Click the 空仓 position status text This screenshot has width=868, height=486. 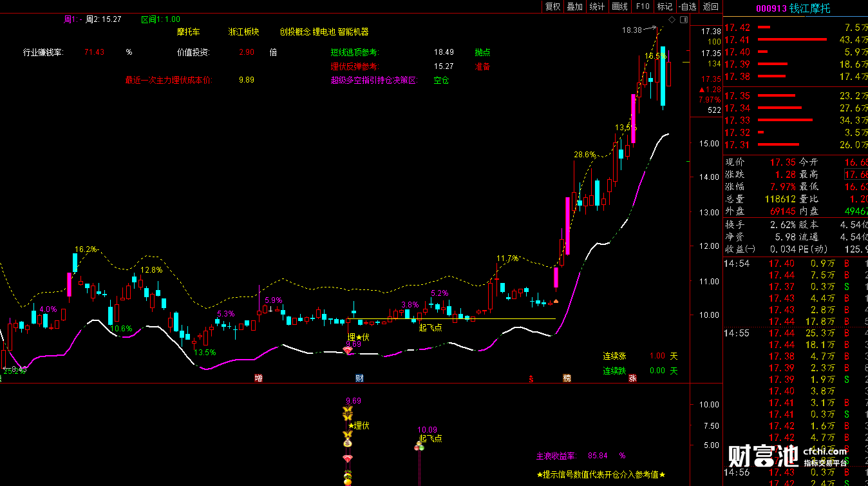coord(441,81)
